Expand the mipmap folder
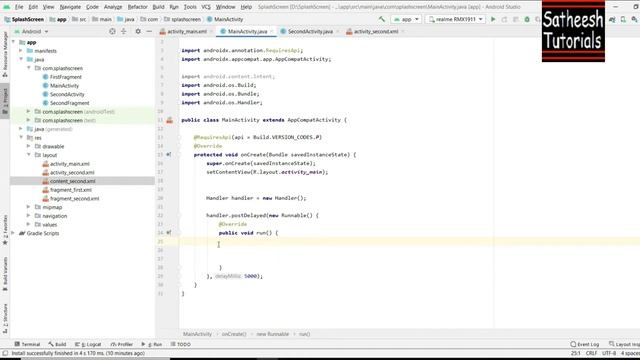This screenshot has width=640, height=360. pos(28,207)
